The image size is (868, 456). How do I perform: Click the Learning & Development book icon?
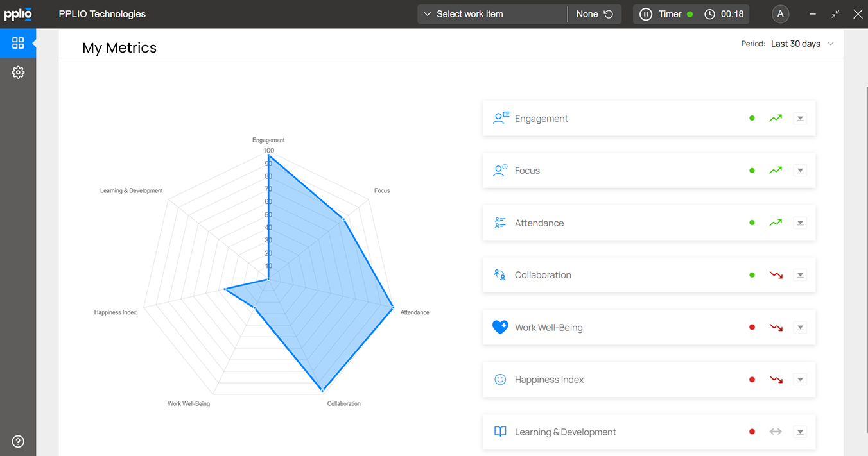click(x=500, y=432)
